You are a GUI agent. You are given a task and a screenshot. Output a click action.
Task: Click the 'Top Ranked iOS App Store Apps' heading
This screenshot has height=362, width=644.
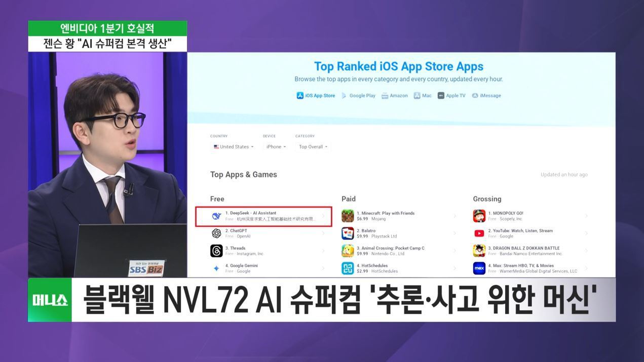(399, 66)
